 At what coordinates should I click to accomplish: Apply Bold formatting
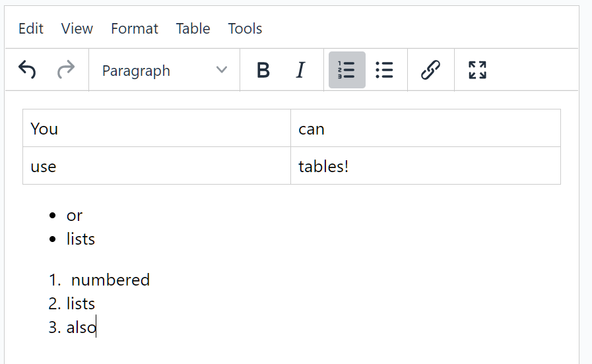click(263, 70)
